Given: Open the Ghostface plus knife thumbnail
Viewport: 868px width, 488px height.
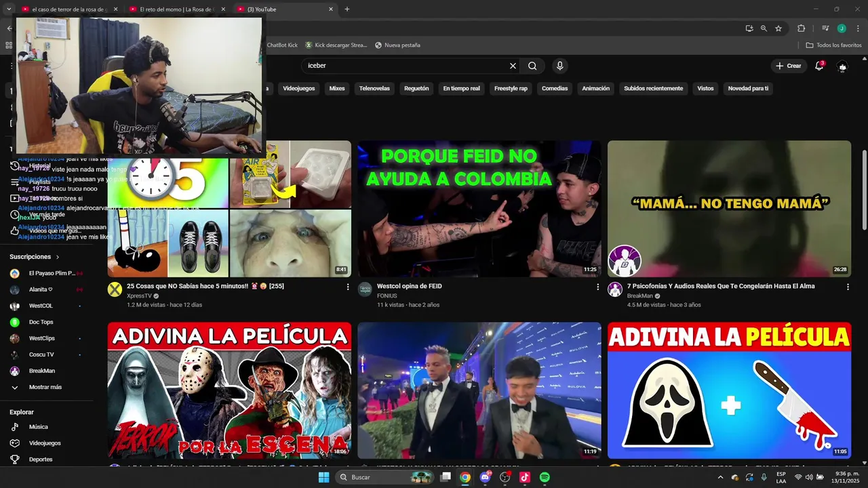Looking at the screenshot, I should pos(729,390).
